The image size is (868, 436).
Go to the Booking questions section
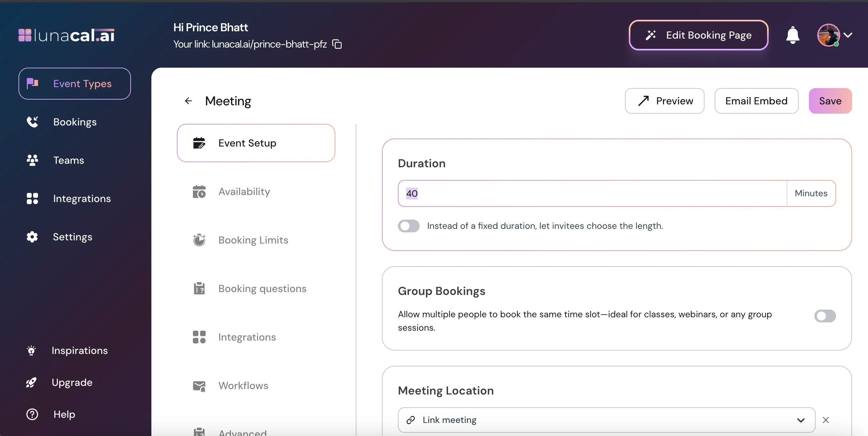(x=262, y=289)
